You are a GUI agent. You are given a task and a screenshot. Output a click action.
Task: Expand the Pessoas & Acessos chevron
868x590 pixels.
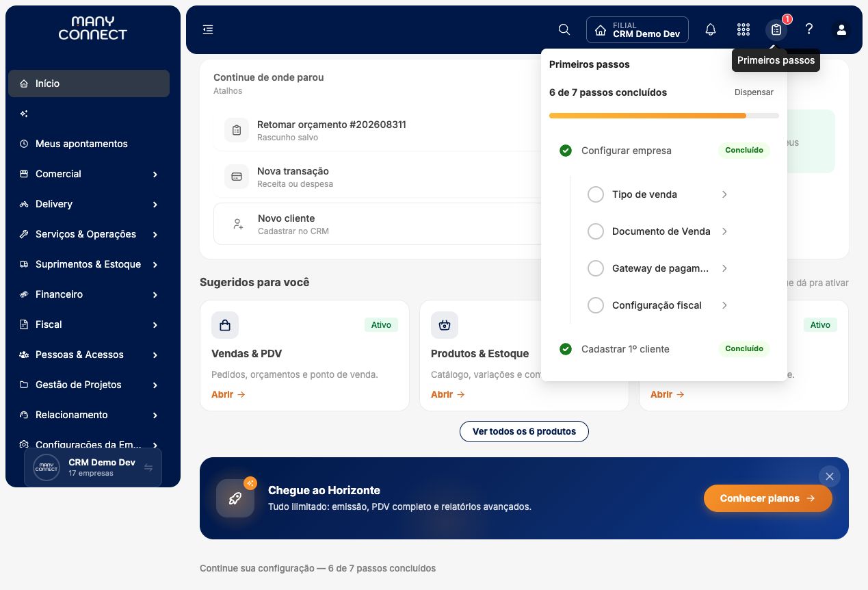coord(155,355)
